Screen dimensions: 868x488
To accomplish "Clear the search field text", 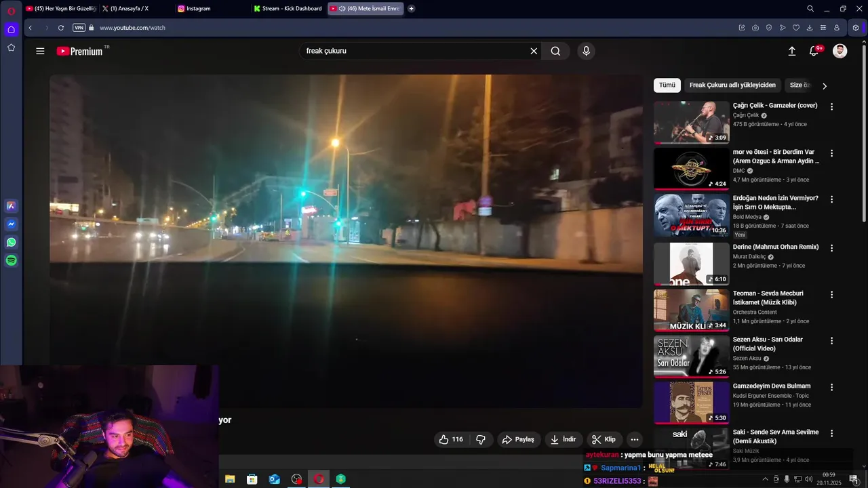I will pos(534,51).
